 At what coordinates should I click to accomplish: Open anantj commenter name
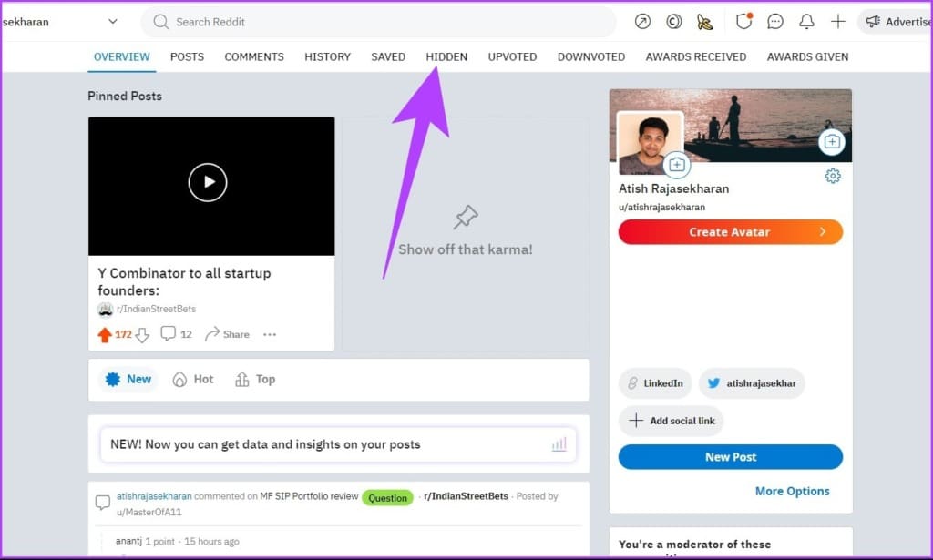click(x=128, y=541)
